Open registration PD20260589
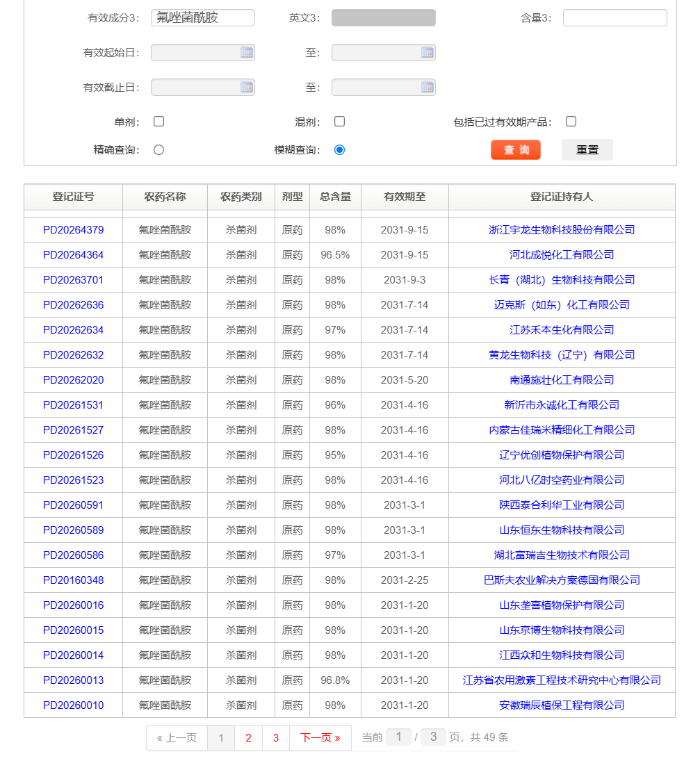The height and width of the screenshot is (761, 700). (x=73, y=530)
